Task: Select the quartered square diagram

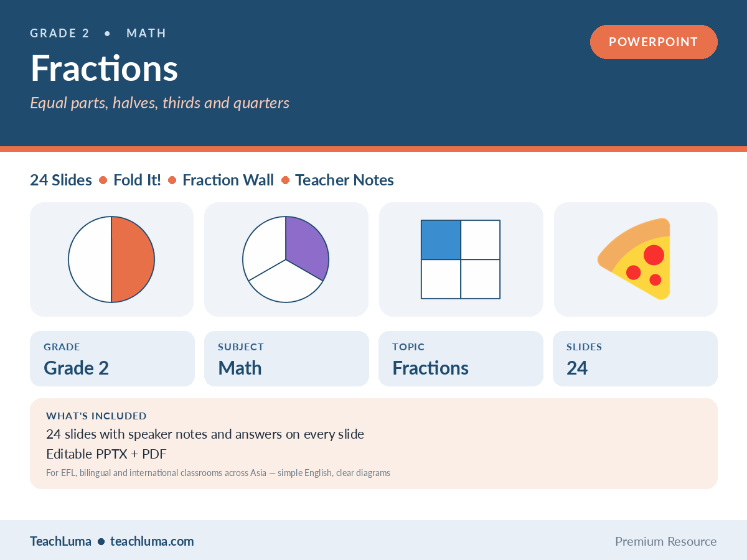Action: 461,259
